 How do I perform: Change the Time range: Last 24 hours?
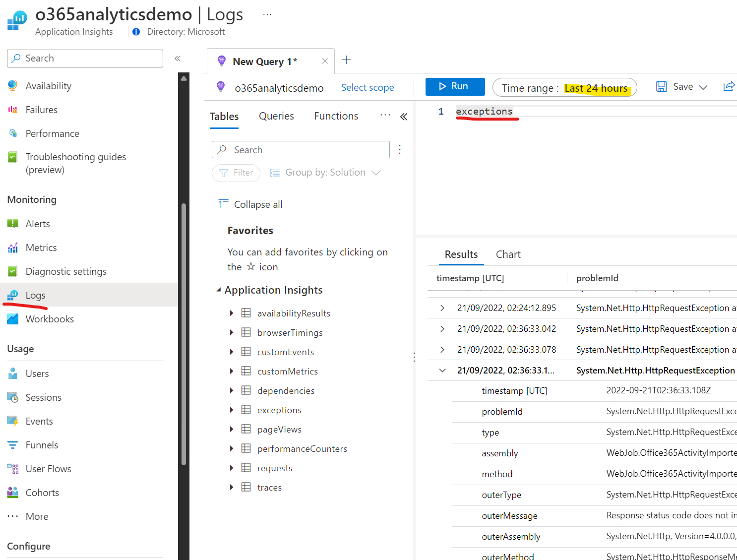tap(565, 88)
